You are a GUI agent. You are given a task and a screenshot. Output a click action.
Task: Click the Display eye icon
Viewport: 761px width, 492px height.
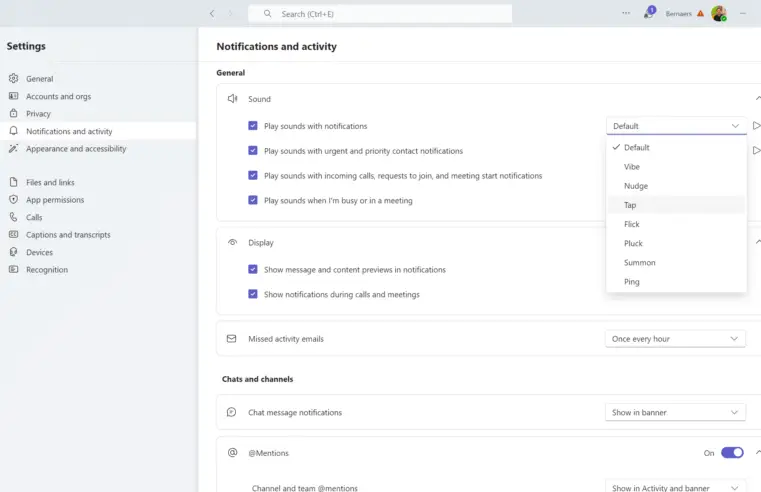pos(232,242)
